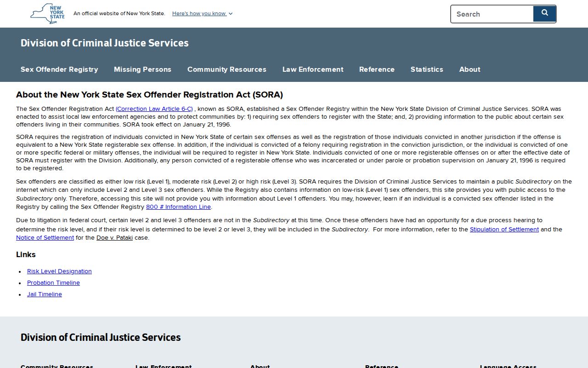This screenshot has width=588, height=368.
Task: Expand "Here's how you know" dropdown
Action: [202, 13]
